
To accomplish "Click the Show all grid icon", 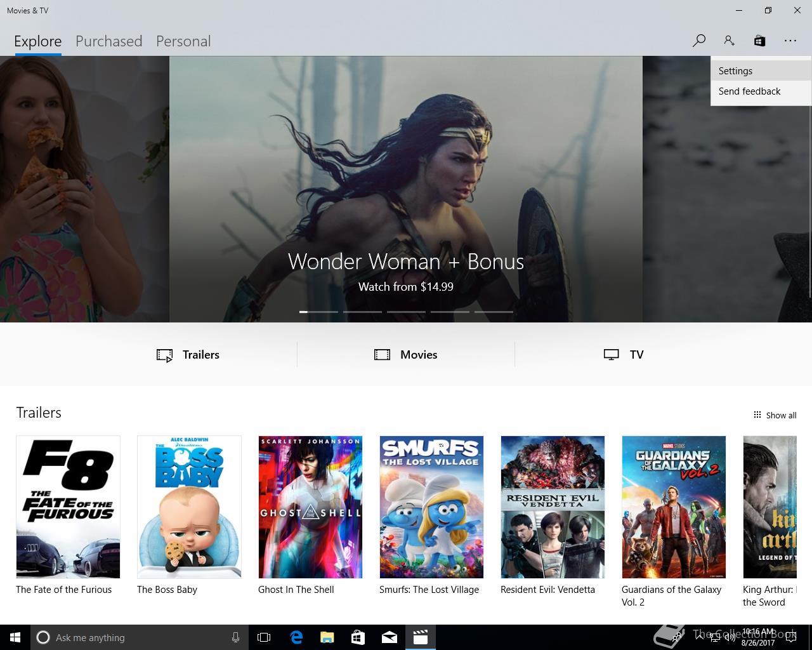I will point(757,415).
